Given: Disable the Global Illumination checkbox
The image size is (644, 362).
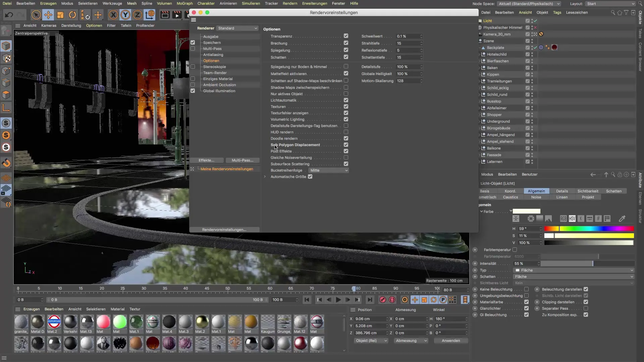Looking at the screenshot, I should click(x=193, y=91).
